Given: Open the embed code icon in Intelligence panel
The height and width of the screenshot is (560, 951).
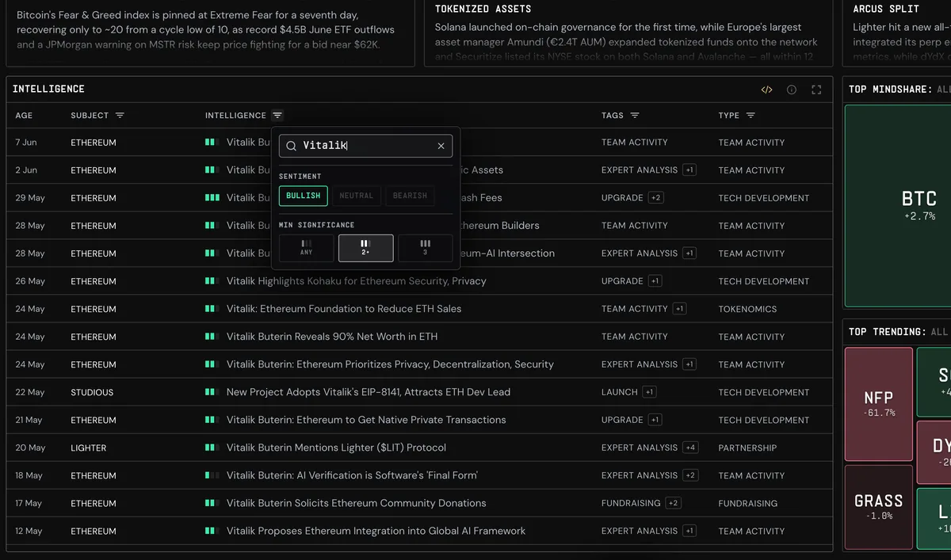Looking at the screenshot, I should (x=766, y=90).
